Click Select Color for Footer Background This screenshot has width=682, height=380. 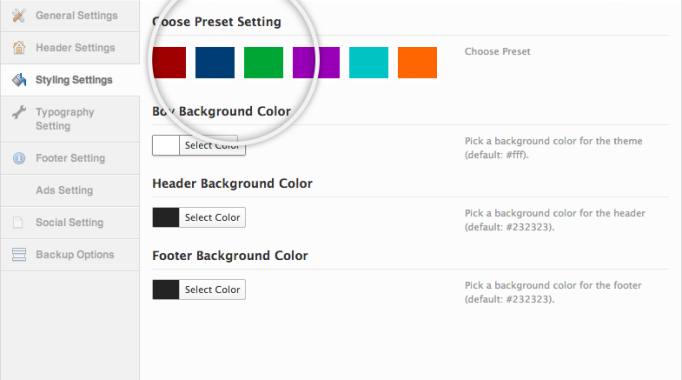pyautogui.click(x=212, y=290)
